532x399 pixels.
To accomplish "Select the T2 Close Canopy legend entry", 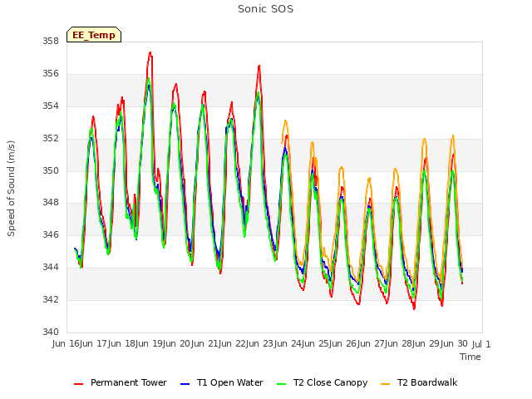I will click(322, 382).
